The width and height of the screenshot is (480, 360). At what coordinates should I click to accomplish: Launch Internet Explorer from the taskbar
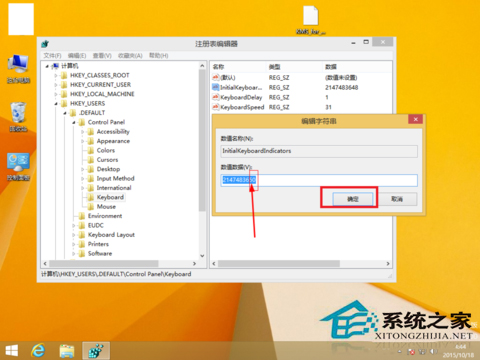[38, 351]
